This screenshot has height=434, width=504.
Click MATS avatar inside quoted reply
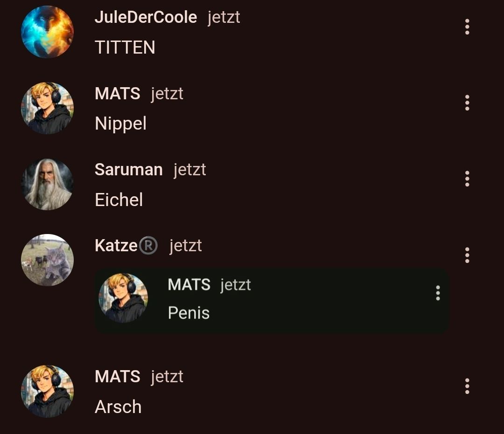coord(123,297)
